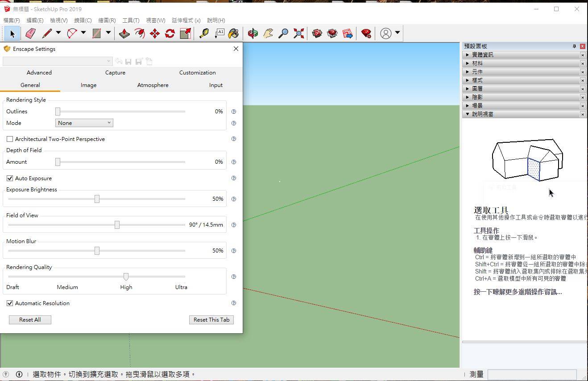Viewport: 588px width, 381px height.
Task: Switch to the Capture tab
Action: coord(115,73)
